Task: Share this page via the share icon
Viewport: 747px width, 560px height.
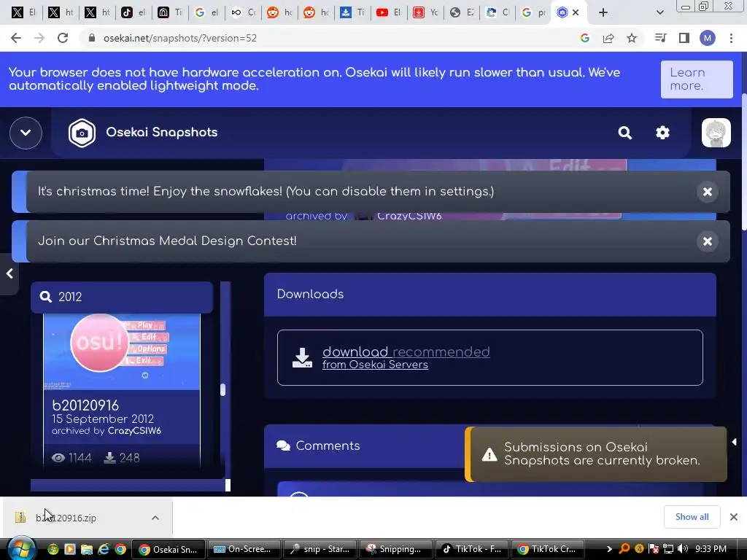Action: point(608,38)
